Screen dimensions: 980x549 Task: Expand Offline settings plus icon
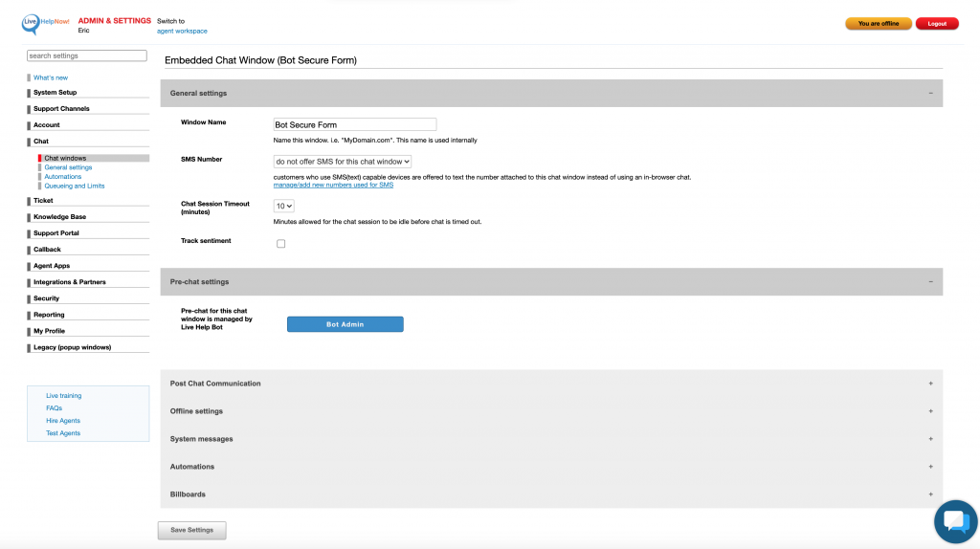[x=930, y=411]
